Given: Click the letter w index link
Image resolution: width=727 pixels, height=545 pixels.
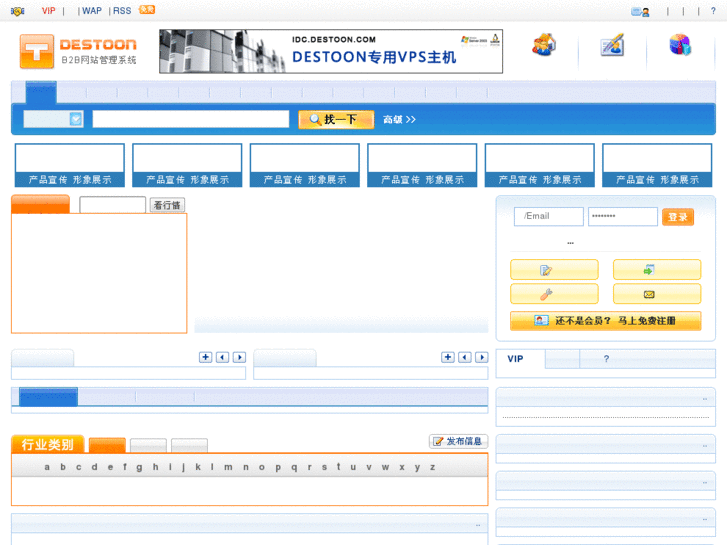Looking at the screenshot, I should pyautogui.click(x=385, y=467).
